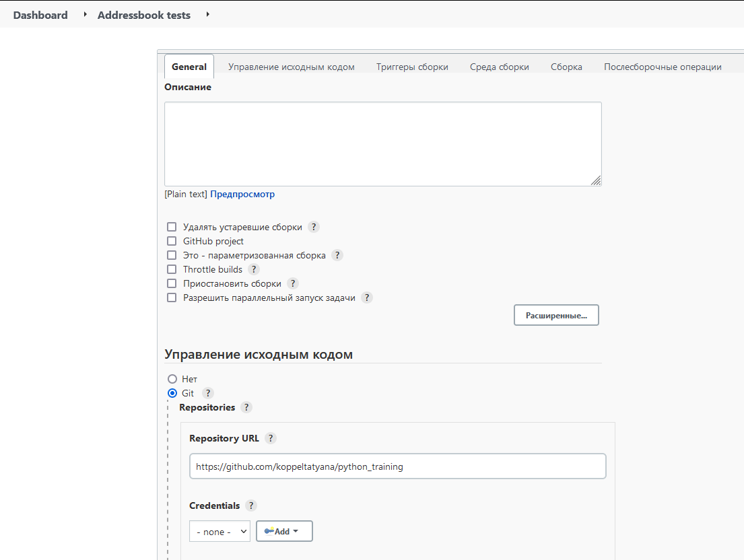Switch to the "Триггеры сборки" tab

tap(412, 67)
